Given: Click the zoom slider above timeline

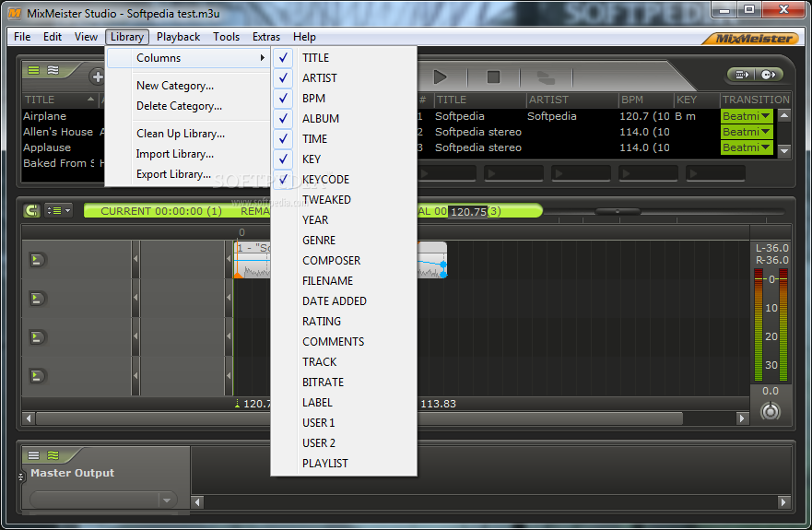Looking at the screenshot, I should click(x=618, y=211).
